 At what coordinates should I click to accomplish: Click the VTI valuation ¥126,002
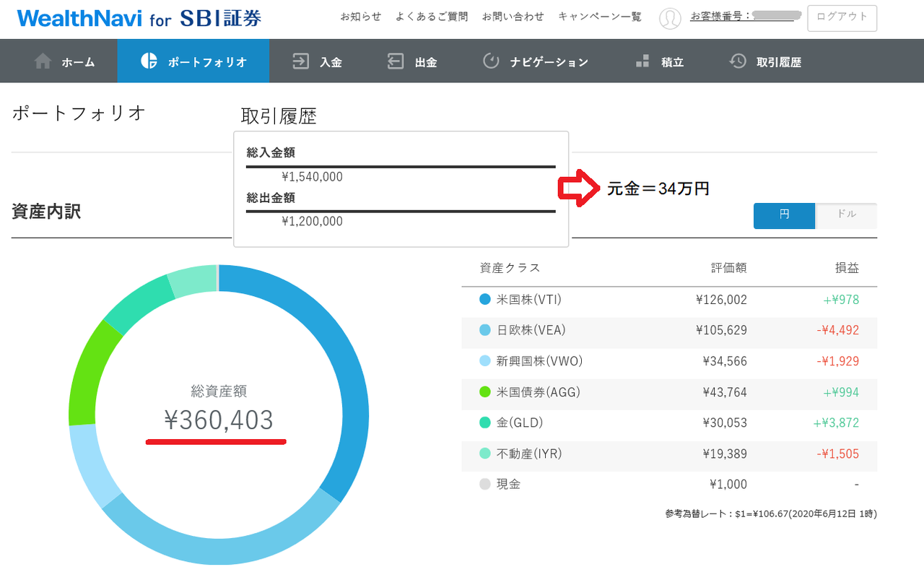pyautogui.click(x=721, y=299)
